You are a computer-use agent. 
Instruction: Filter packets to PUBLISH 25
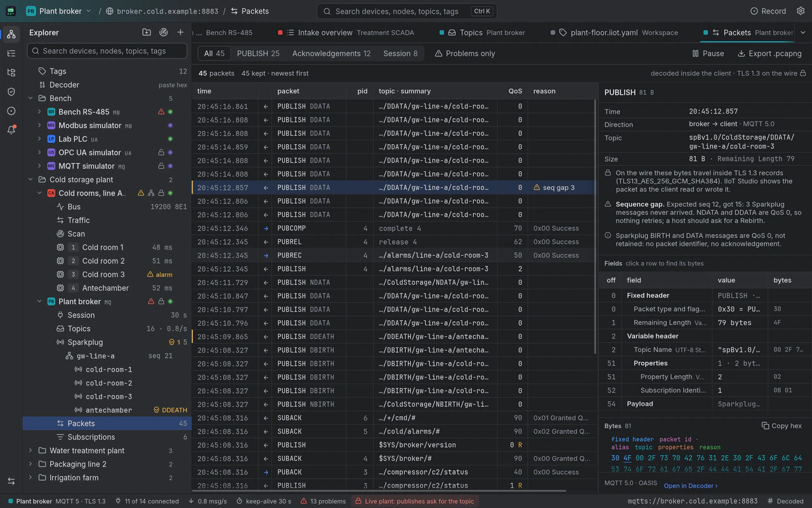(258, 53)
